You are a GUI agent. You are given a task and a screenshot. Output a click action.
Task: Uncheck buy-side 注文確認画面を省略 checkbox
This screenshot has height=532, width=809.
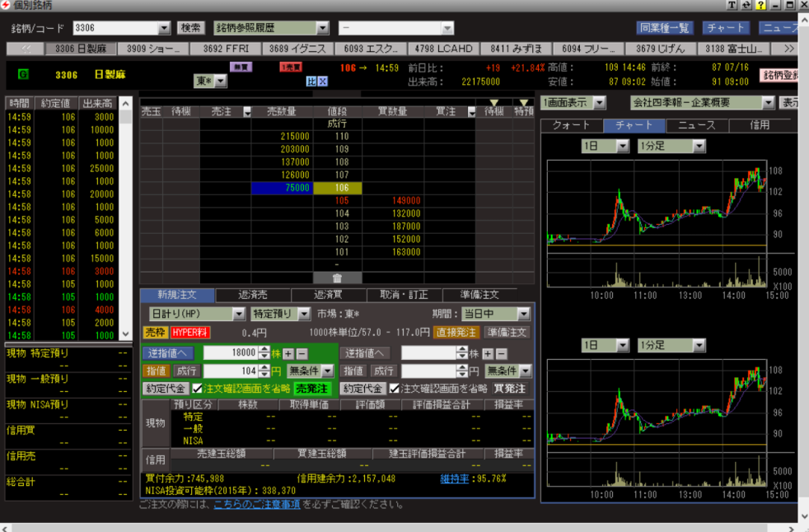pos(395,388)
